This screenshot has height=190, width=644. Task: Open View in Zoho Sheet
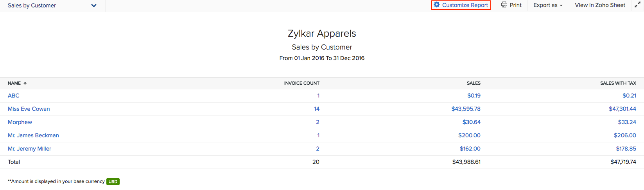tap(600, 5)
